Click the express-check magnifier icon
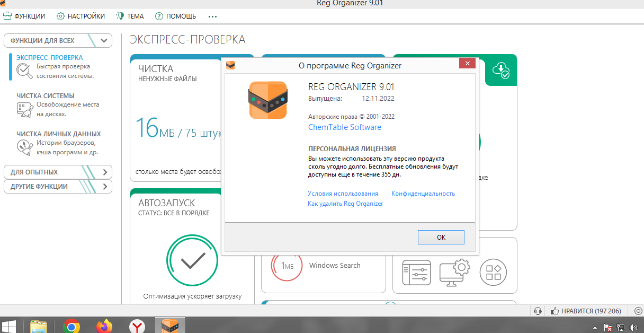 (x=24, y=71)
